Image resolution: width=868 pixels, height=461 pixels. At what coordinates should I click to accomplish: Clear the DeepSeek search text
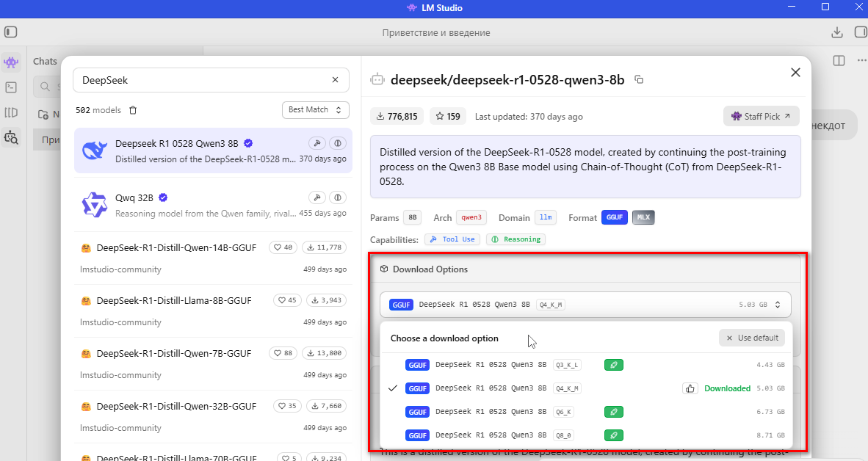click(x=335, y=80)
